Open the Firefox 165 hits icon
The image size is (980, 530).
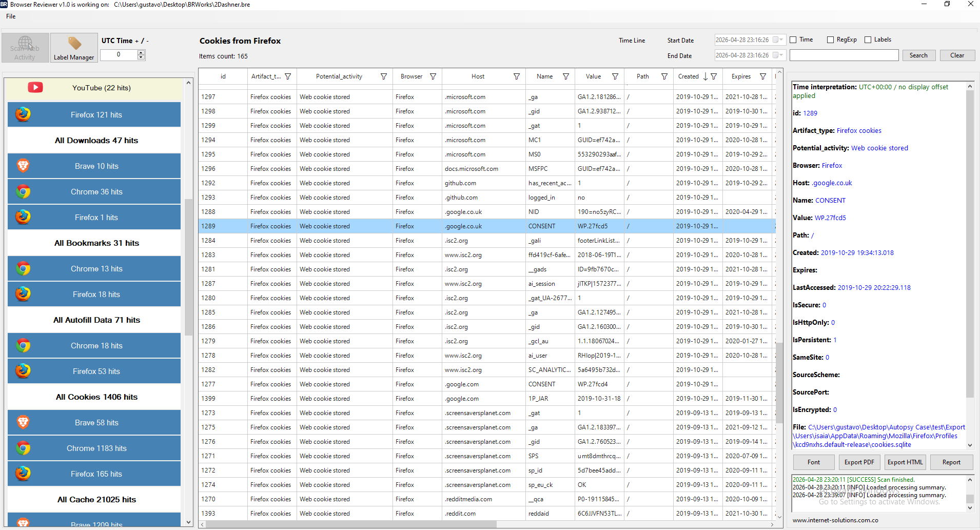23,474
